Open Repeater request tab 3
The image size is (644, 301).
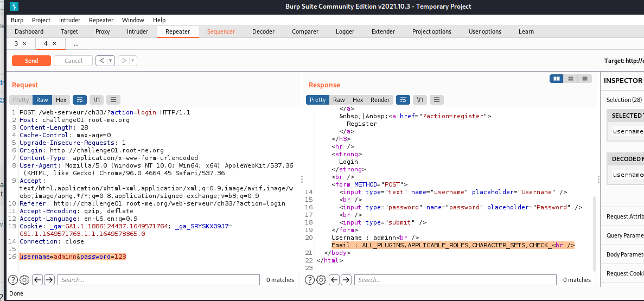(16, 43)
